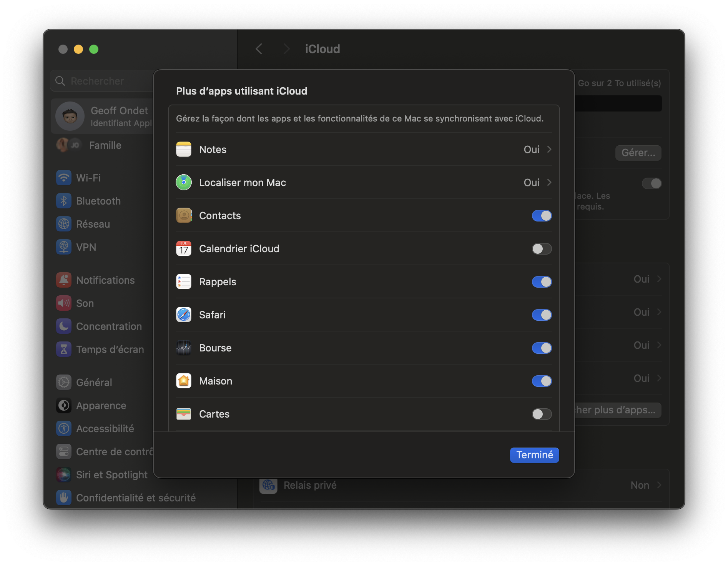Open the Geoff Ondet Apple ID entry
The height and width of the screenshot is (566, 728).
click(x=102, y=116)
